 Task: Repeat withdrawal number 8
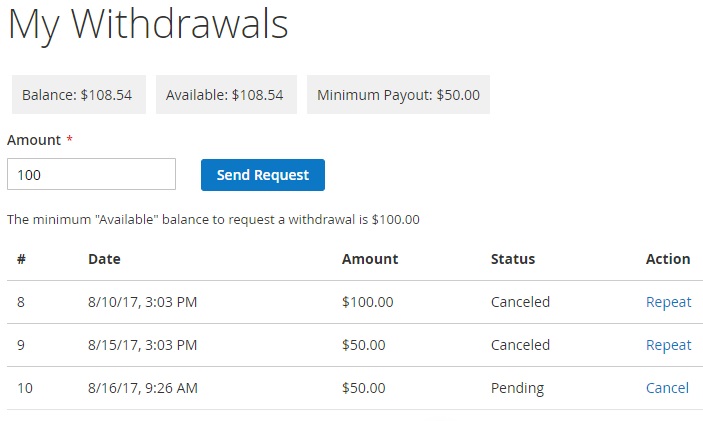668,302
